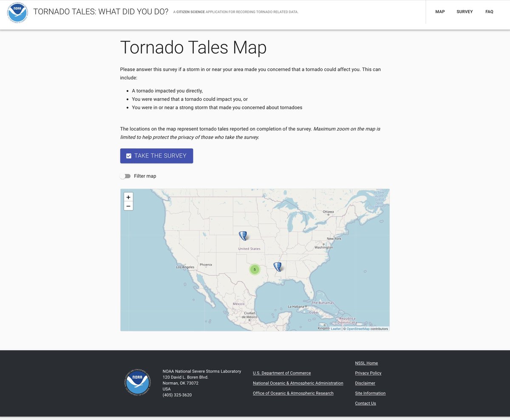Click the Los Angeles label on map
This screenshot has width=510, height=420.
coord(185,267)
